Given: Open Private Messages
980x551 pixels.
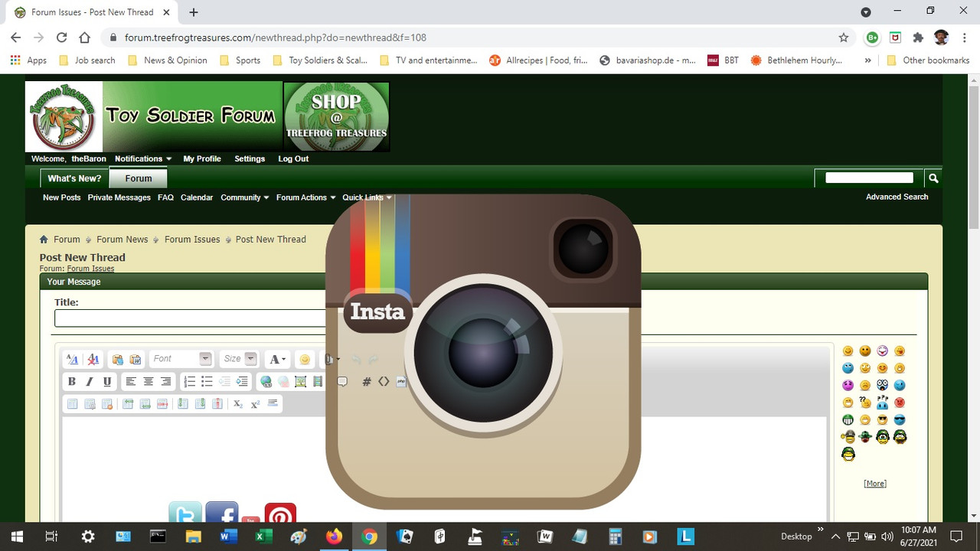Looking at the screenshot, I should tap(119, 197).
